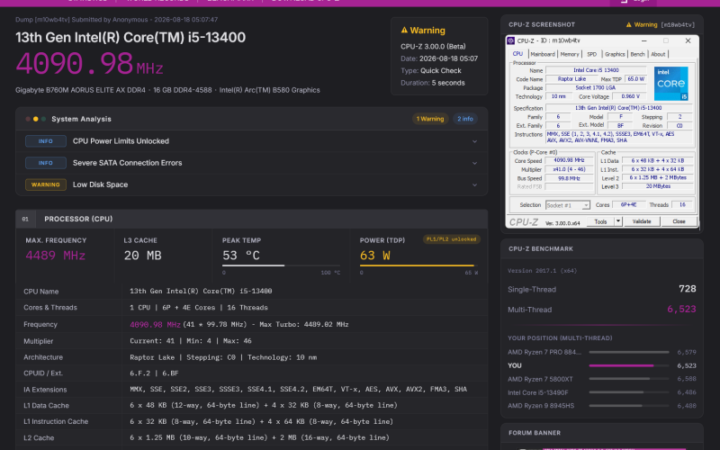Viewport: 720px width, 450px height.
Task: Click the Tools button in CPU-Z screenshot
Action: click(601, 221)
